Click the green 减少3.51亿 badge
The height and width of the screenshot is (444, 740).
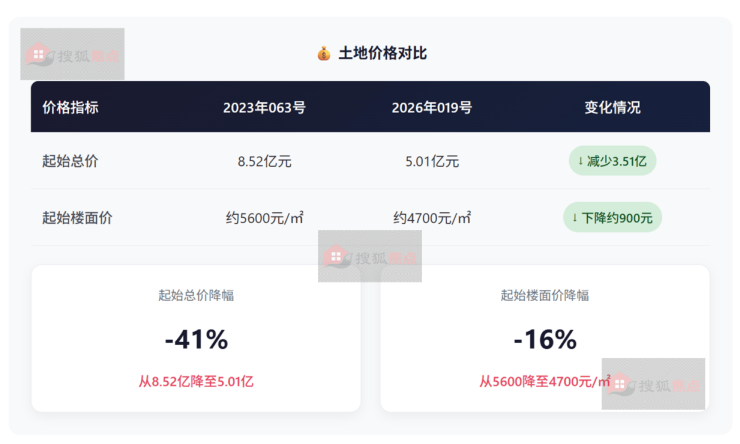pyautogui.click(x=612, y=160)
